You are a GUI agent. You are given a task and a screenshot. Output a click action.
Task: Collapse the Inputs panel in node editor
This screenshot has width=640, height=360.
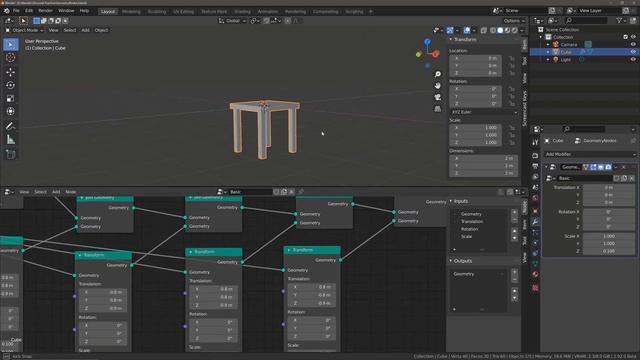[x=451, y=201]
